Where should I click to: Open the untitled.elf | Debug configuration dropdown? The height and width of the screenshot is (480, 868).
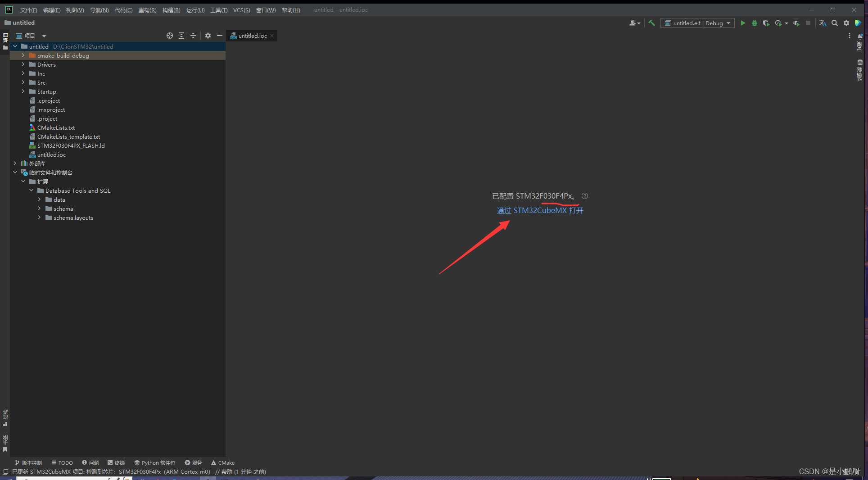(x=697, y=23)
